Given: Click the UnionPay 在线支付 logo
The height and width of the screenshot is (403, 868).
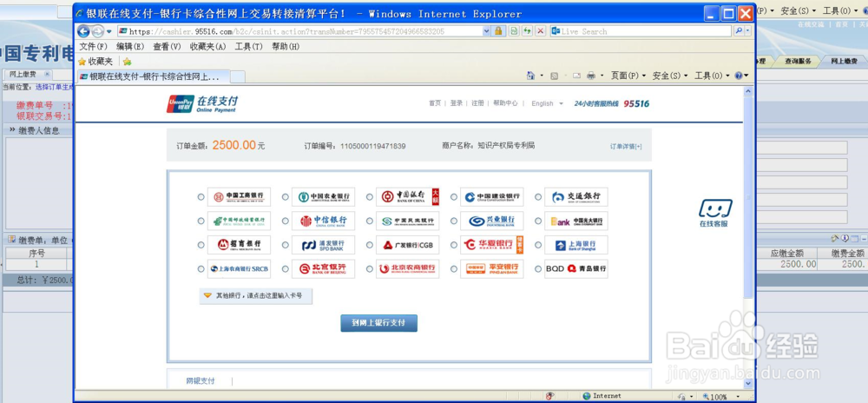Looking at the screenshot, I should (x=202, y=103).
